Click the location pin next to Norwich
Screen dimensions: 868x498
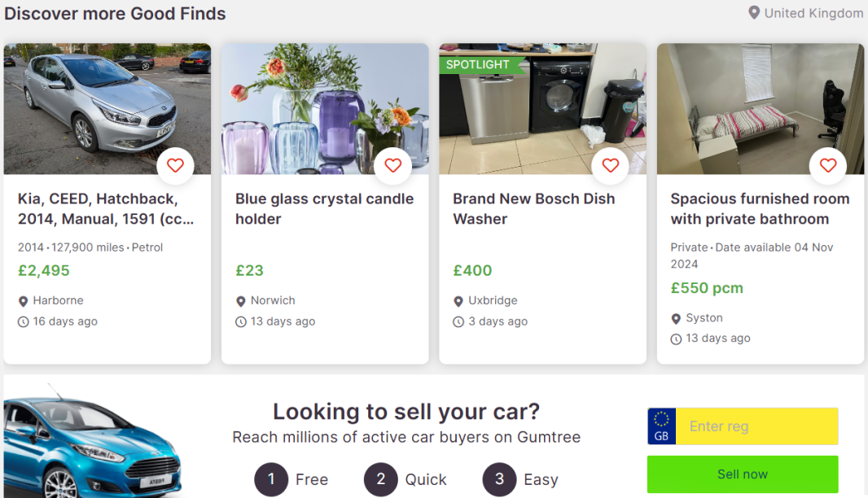(x=239, y=300)
